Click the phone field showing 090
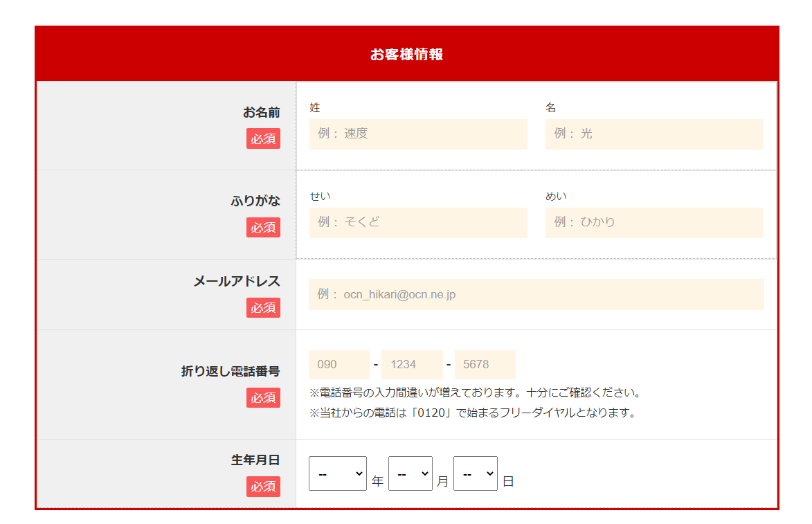The image size is (812, 524). [x=339, y=365]
